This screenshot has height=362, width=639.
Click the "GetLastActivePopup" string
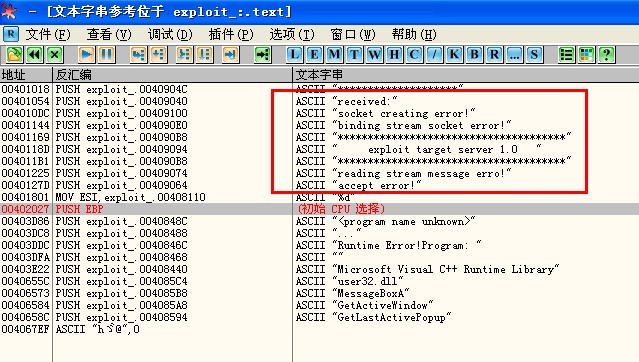[x=392, y=317]
